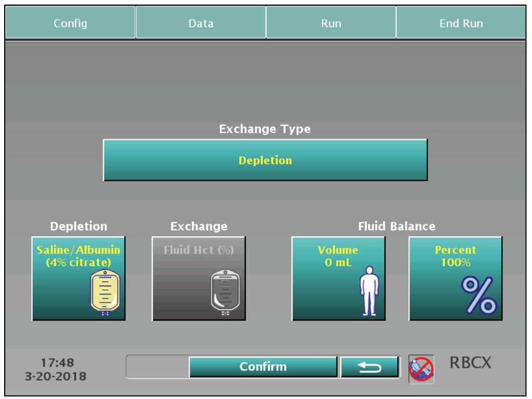Set the Fluid Balance Volume 0 mL
The image size is (532, 399).
coord(339,278)
